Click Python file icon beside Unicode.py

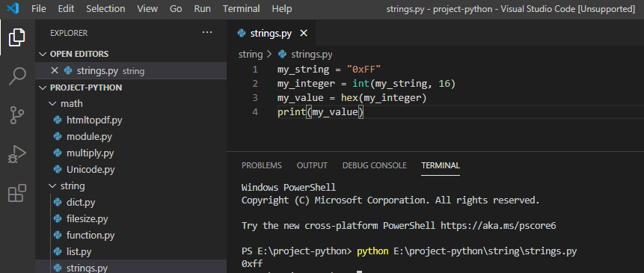point(58,170)
